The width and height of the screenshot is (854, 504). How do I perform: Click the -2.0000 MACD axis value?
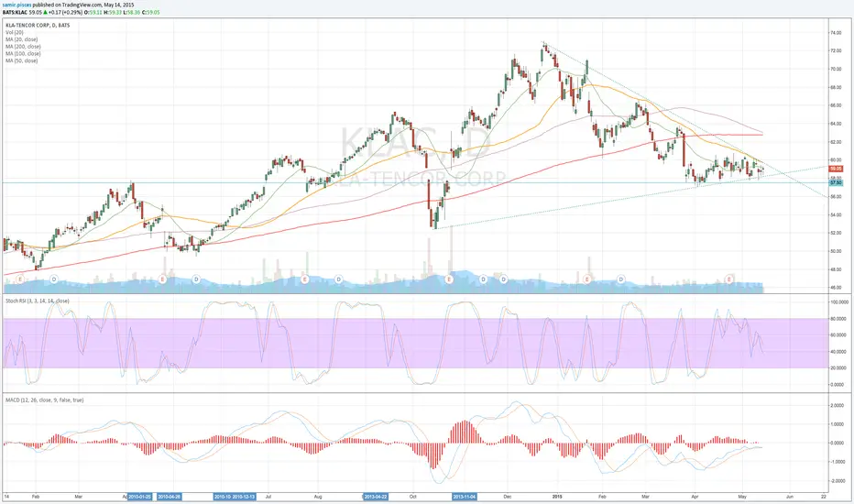point(838,481)
